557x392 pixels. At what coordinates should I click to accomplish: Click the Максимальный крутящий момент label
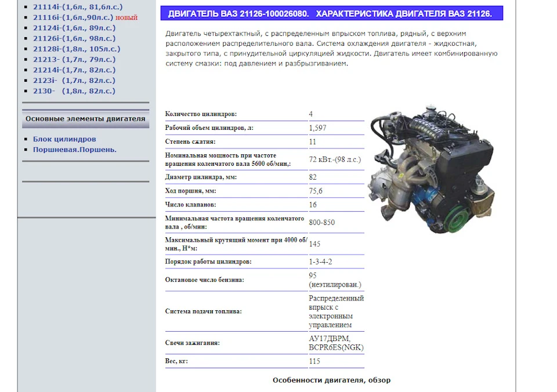point(236,244)
